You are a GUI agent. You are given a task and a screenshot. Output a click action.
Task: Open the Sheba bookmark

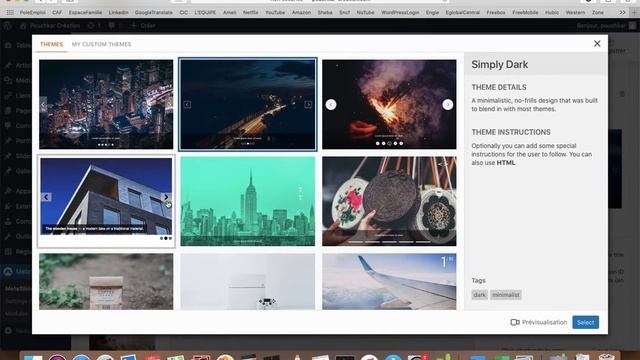coord(325,12)
